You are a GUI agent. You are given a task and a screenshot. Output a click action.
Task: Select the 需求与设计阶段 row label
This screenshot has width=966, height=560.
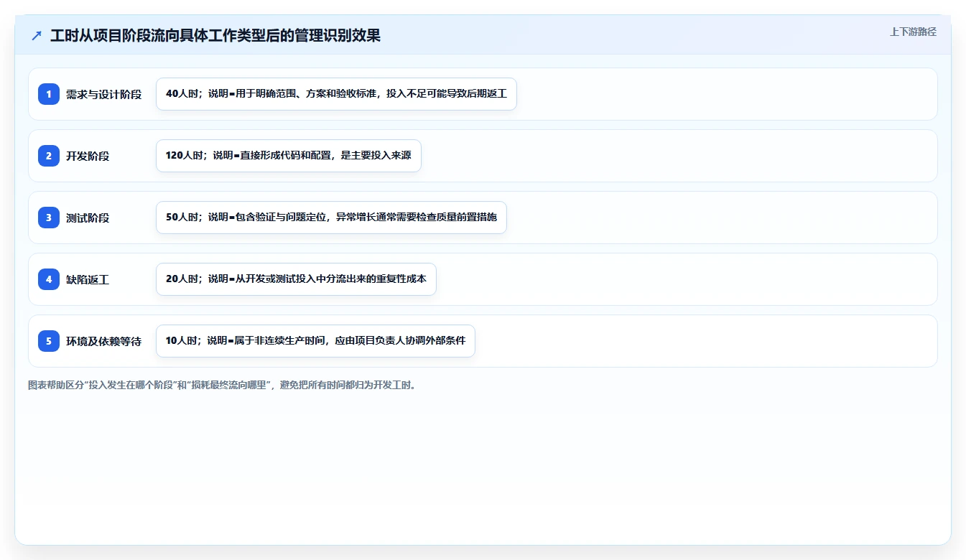coord(104,94)
